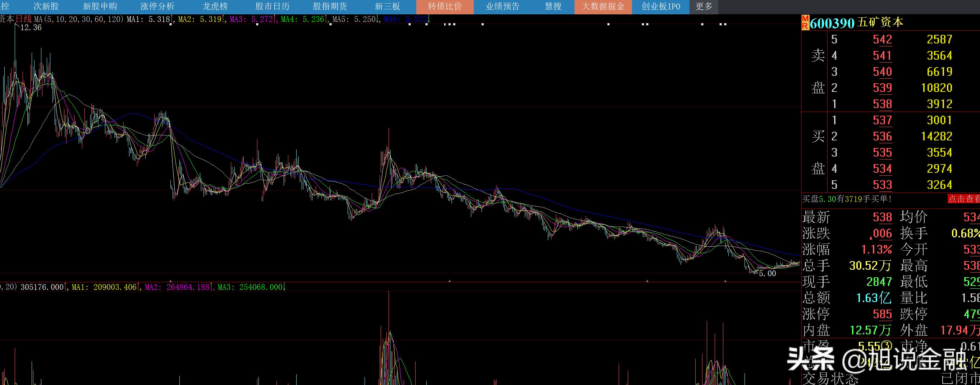
Task: Open the 股市日历 tab
Action: 273,6
